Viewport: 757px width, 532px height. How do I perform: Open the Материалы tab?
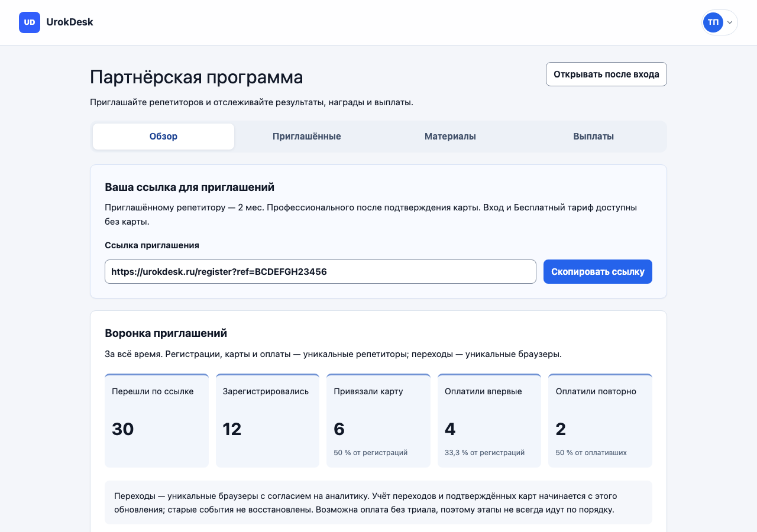[450, 137]
